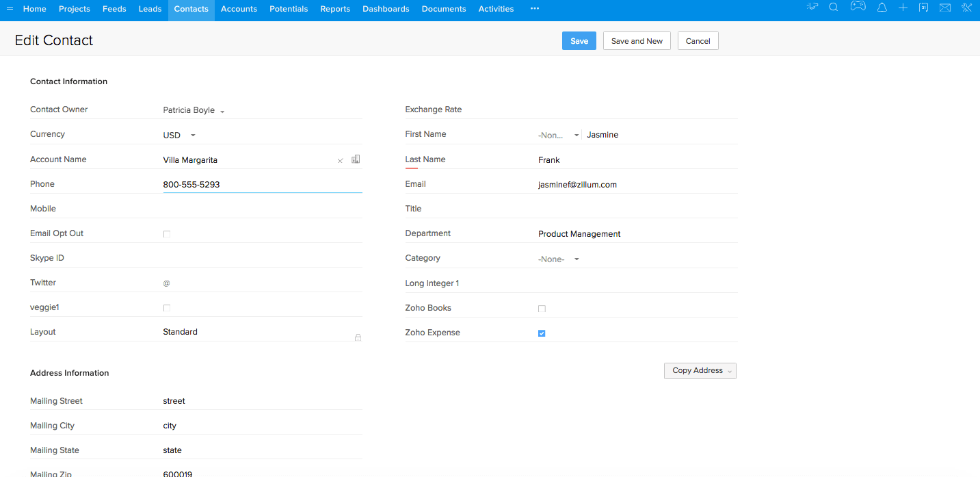Enable the Email Opt Out checkbox
This screenshot has height=477, width=980.
click(167, 233)
